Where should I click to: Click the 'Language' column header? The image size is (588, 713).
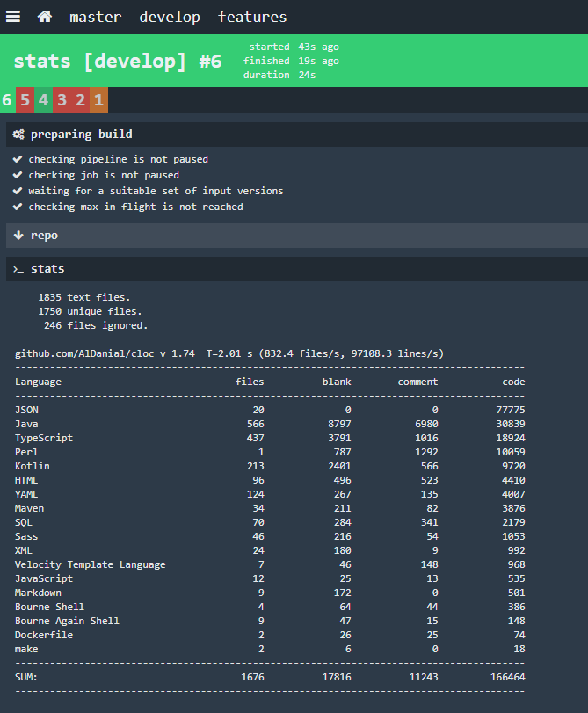(38, 382)
